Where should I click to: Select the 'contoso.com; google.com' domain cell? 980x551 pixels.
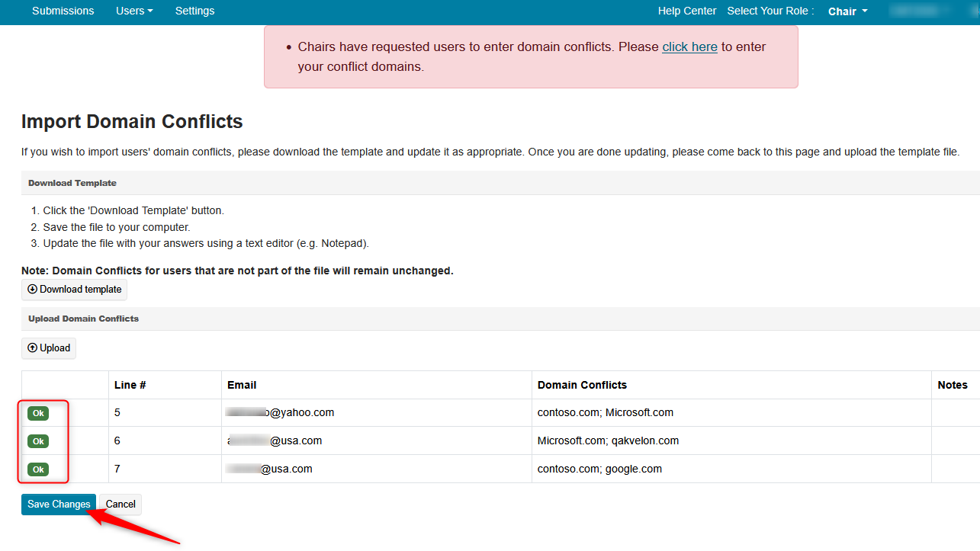pos(599,469)
